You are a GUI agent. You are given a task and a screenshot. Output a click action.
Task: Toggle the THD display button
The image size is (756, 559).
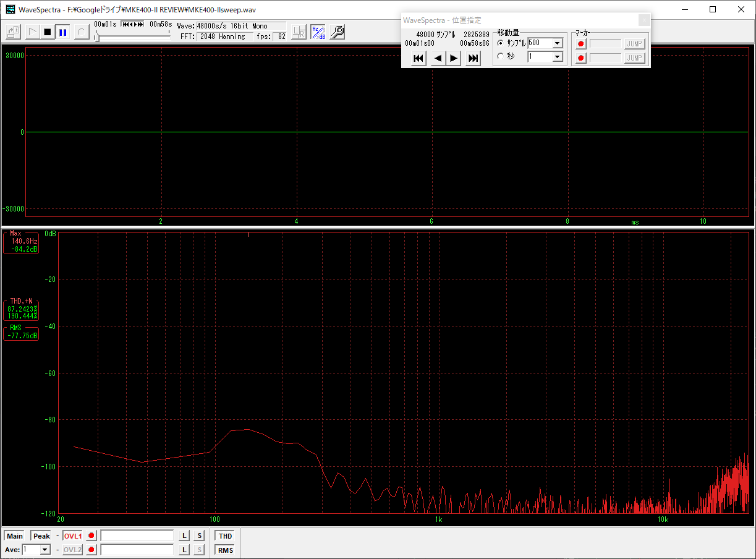pos(226,536)
